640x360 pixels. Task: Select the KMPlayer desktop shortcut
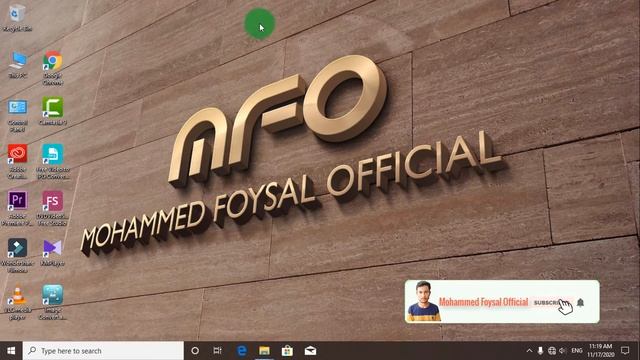click(53, 253)
